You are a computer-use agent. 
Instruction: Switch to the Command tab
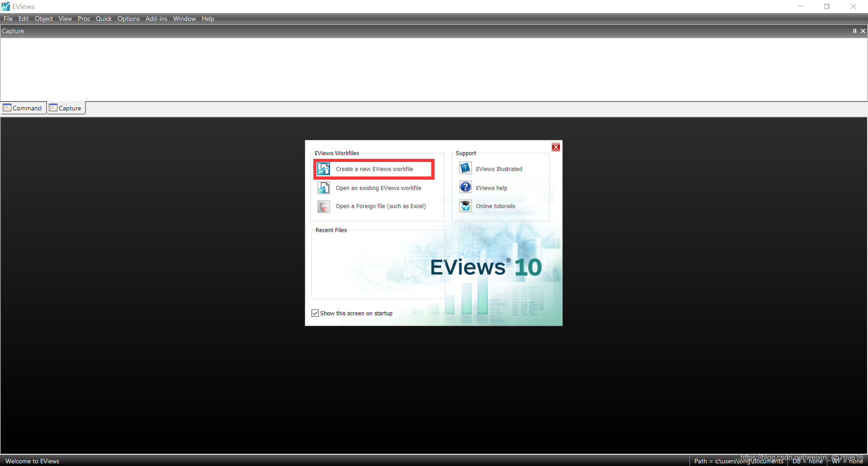click(x=24, y=108)
